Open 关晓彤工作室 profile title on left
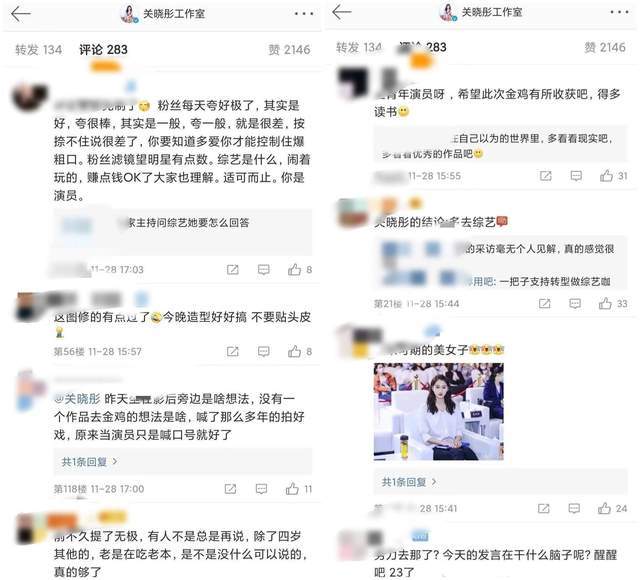640x580 pixels. click(174, 14)
